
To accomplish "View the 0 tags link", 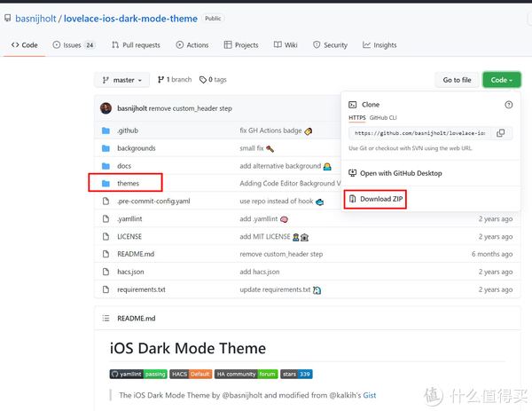I will pos(213,80).
